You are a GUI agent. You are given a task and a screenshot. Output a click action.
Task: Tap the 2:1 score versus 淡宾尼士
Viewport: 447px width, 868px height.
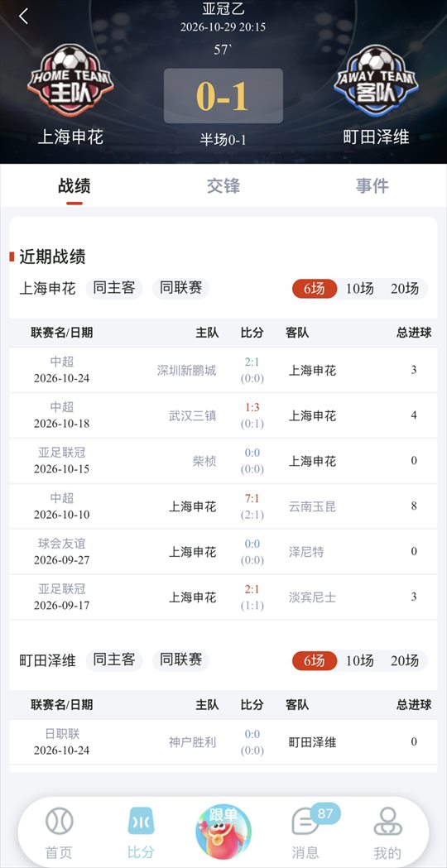tap(252, 589)
